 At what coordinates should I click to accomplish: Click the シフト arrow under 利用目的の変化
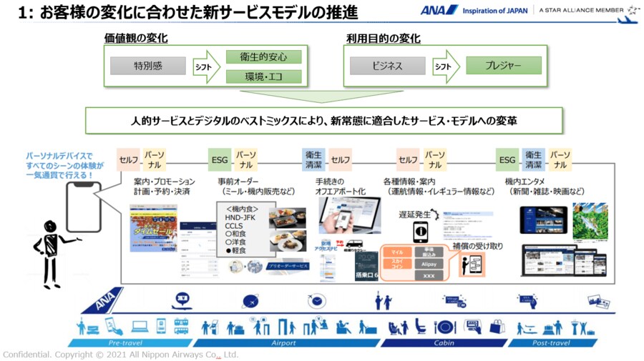(x=445, y=66)
